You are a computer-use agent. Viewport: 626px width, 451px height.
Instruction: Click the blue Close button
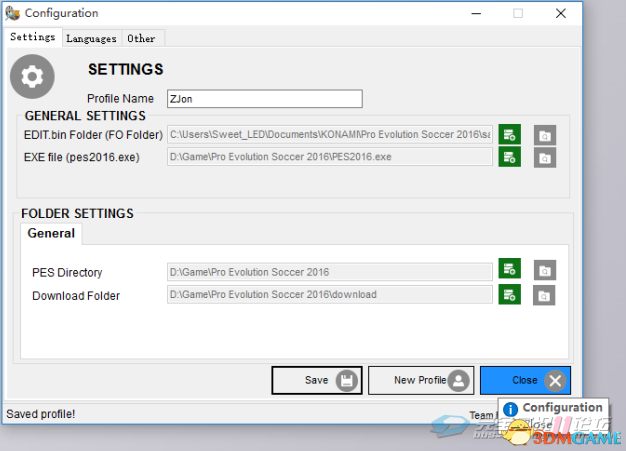click(525, 380)
